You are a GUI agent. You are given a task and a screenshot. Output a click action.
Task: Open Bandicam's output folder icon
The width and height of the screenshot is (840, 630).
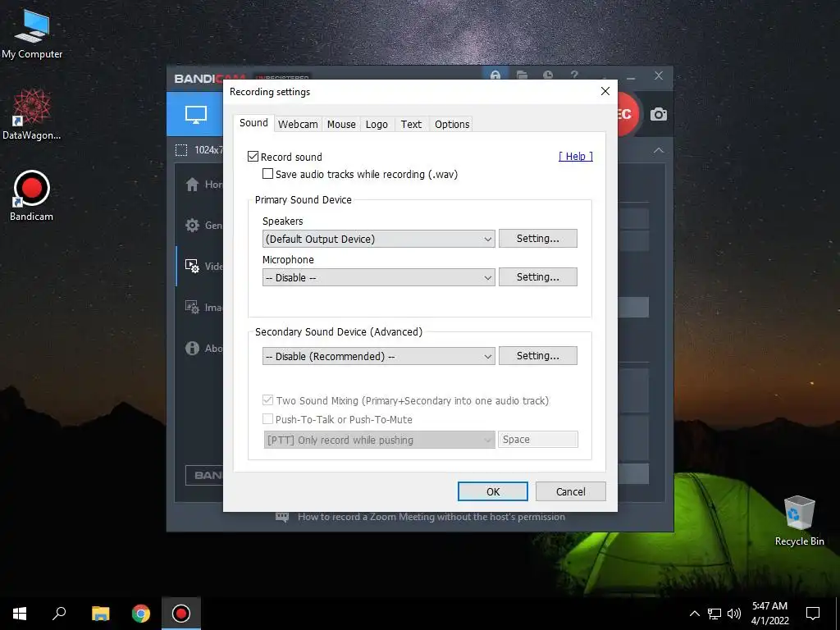522,75
